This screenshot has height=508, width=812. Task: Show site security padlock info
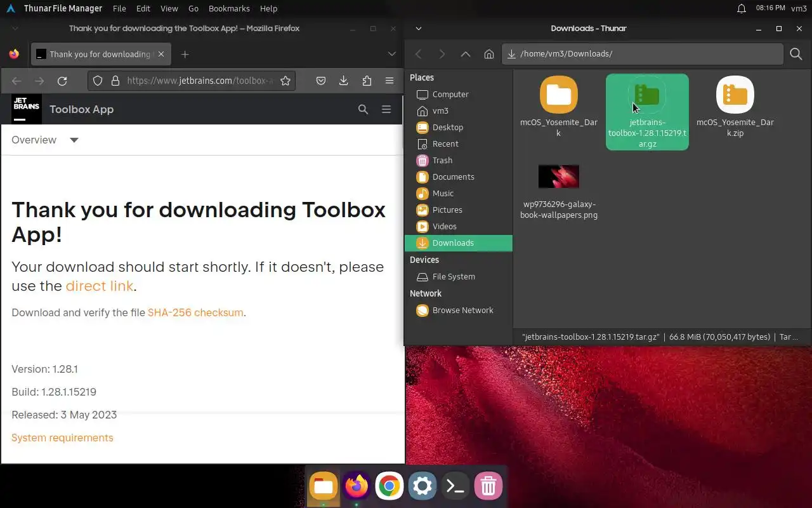[115, 81]
